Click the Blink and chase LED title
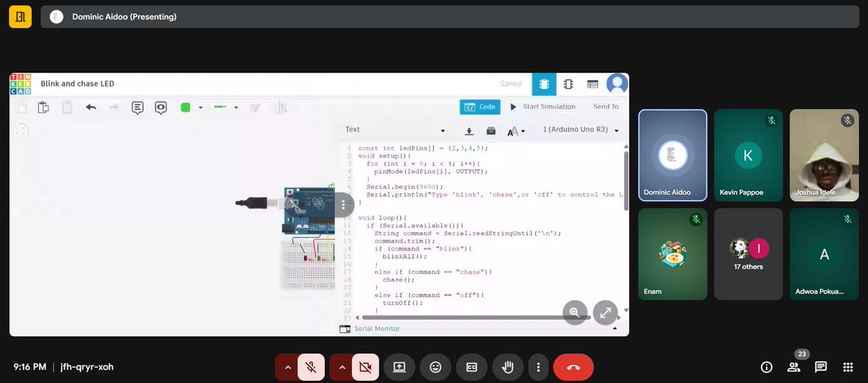Viewport: 868px width, 383px height. click(77, 84)
